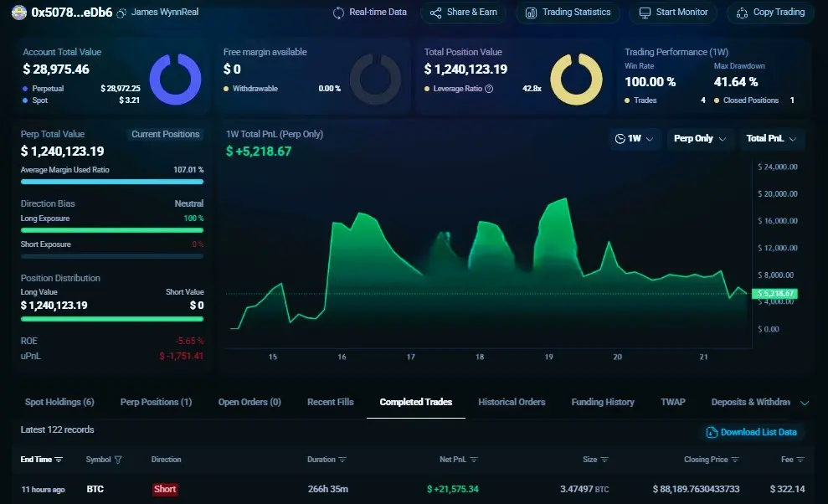
Task: Open the Perp Only dropdown
Action: (x=700, y=139)
